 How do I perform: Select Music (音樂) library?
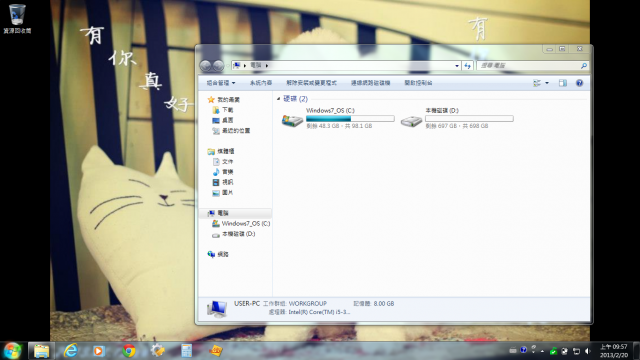pyautogui.click(x=223, y=172)
